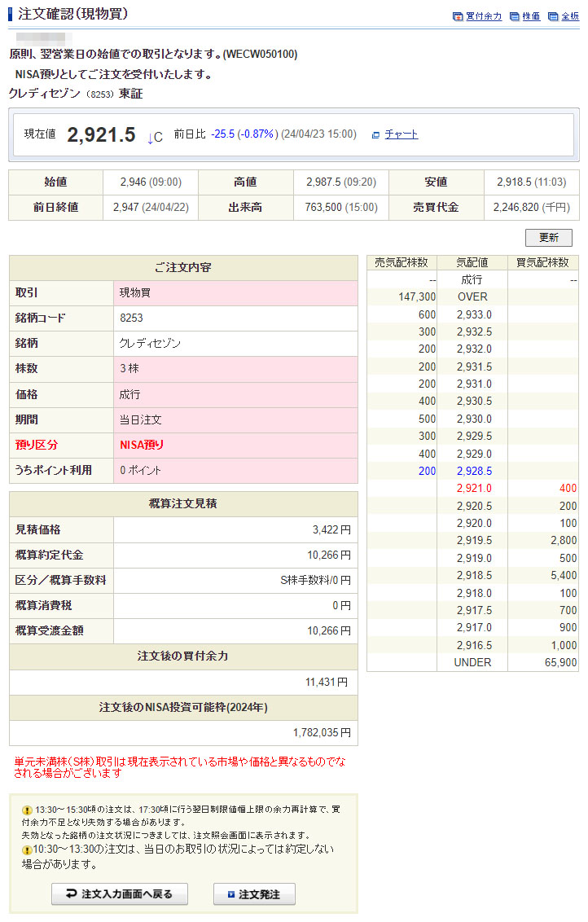The image size is (588, 922).
Task: Open the 全板 full order book link
Action: tap(570, 16)
